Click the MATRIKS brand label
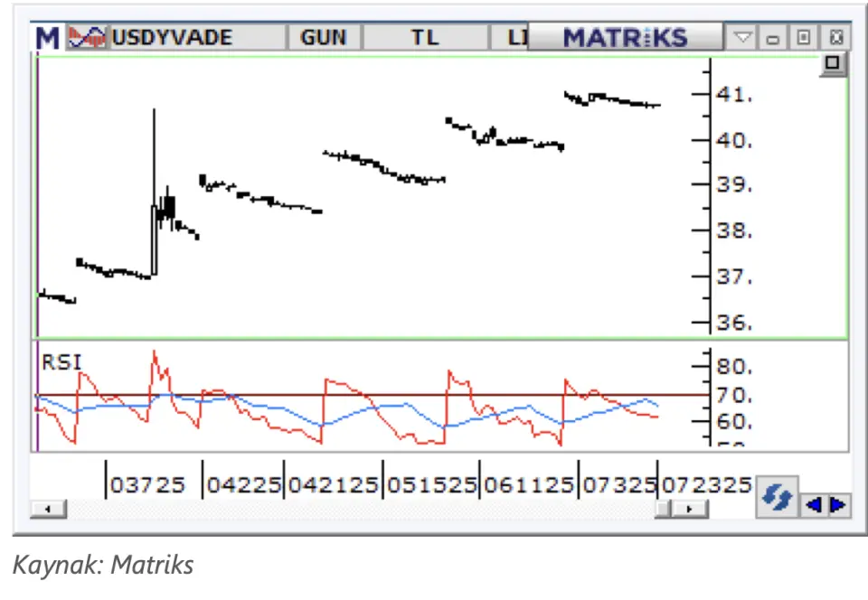 625,38
